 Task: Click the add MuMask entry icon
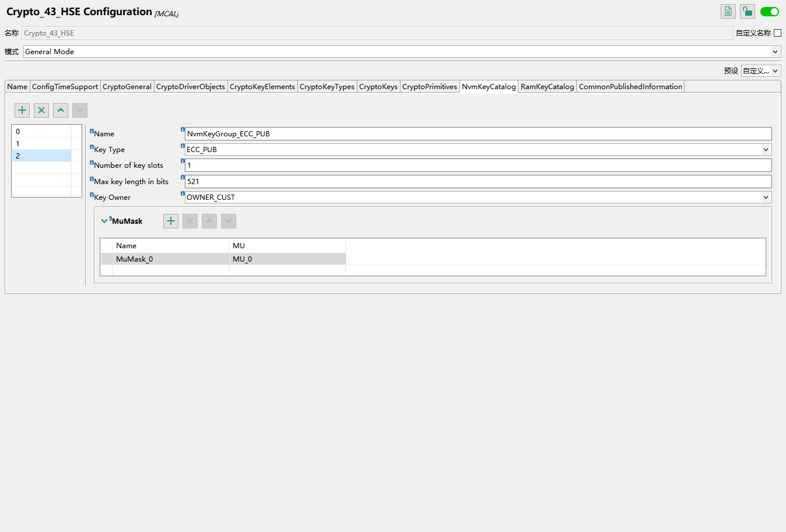click(170, 221)
